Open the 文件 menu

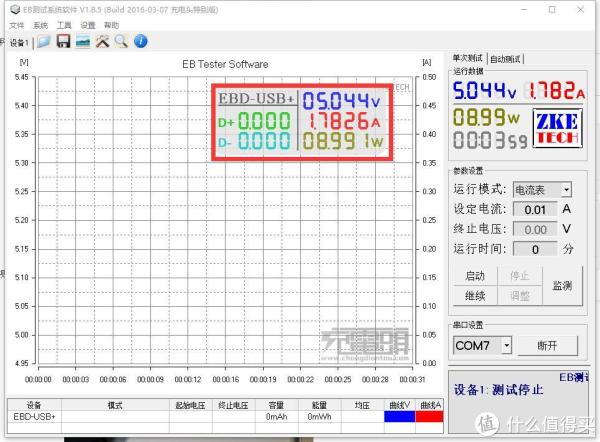coord(17,26)
